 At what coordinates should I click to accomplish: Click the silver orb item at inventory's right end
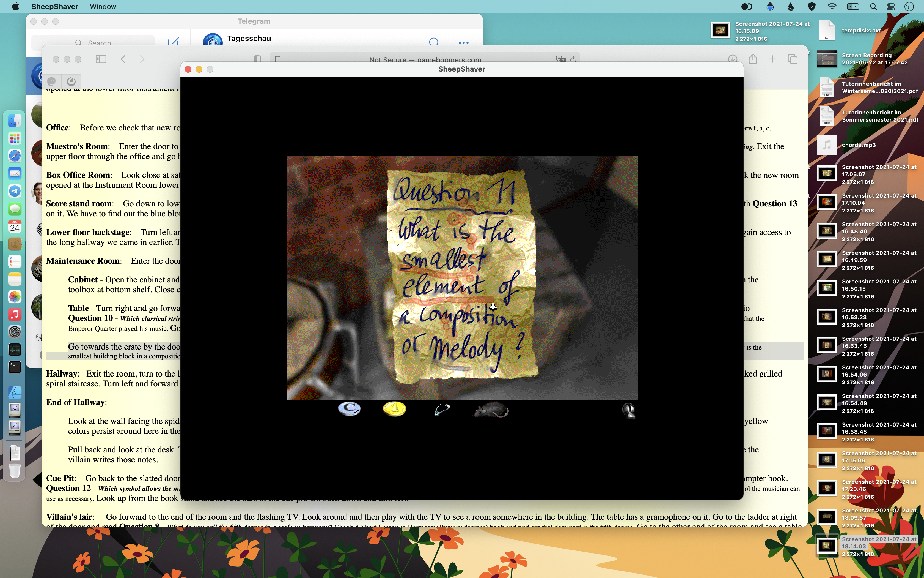(x=628, y=411)
